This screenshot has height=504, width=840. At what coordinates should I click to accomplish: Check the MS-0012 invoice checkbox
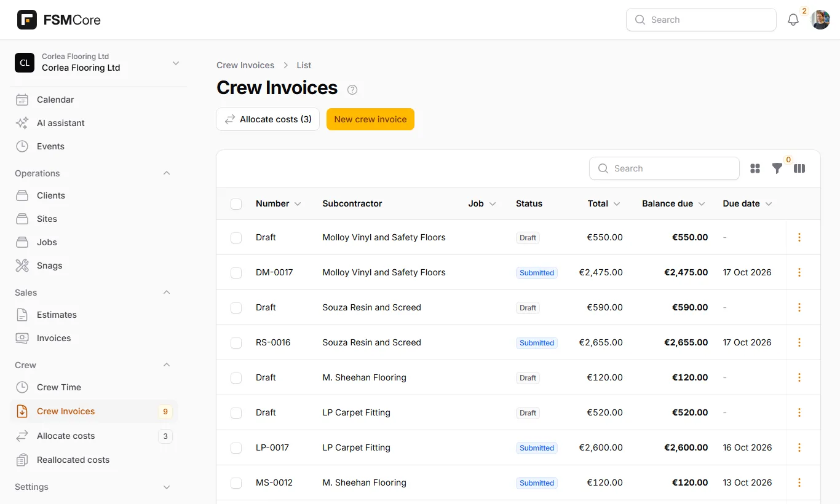(x=236, y=483)
